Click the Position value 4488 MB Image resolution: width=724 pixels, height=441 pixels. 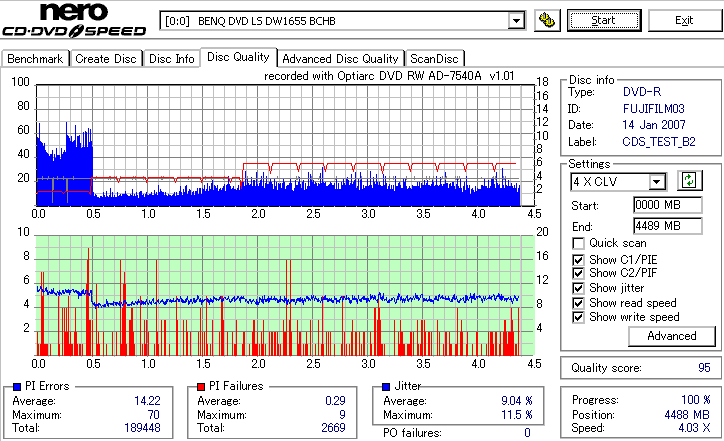688,415
